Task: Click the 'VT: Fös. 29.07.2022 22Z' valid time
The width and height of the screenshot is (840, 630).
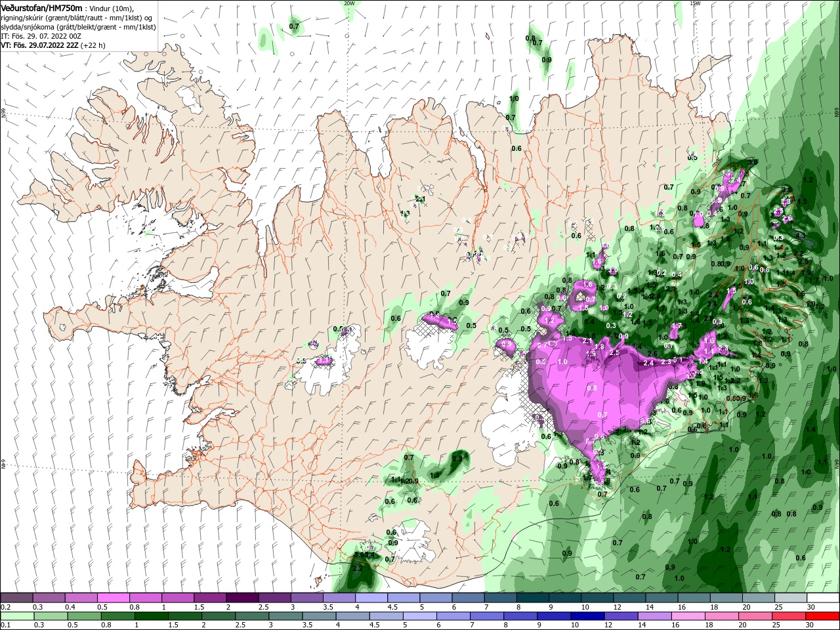Action: click(x=39, y=45)
